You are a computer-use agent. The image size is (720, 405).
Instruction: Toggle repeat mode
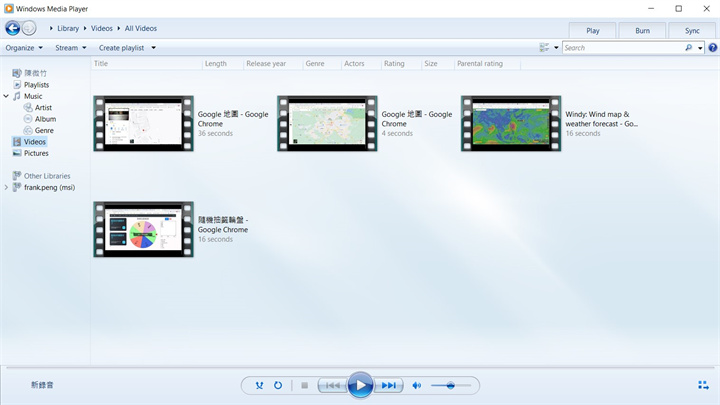(x=278, y=385)
